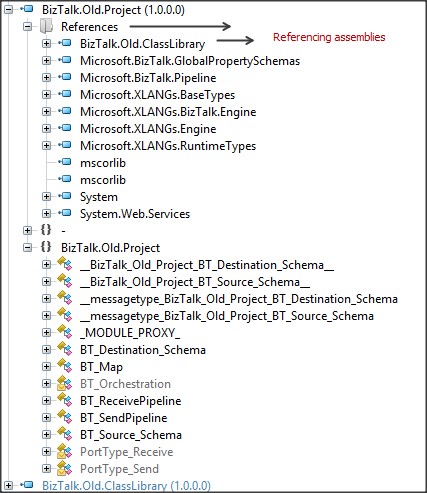Click the References folder icon
Screen dimensions: 427x493
click(x=46, y=26)
